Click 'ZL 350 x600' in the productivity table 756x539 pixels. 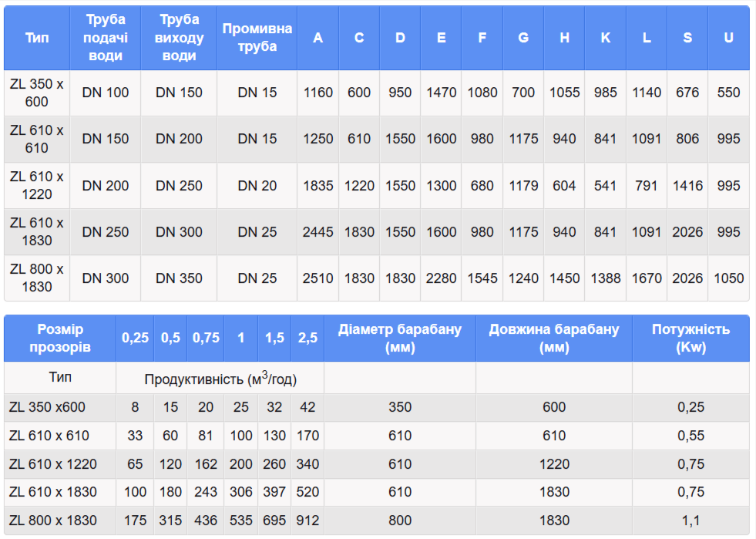pyautogui.click(x=48, y=407)
